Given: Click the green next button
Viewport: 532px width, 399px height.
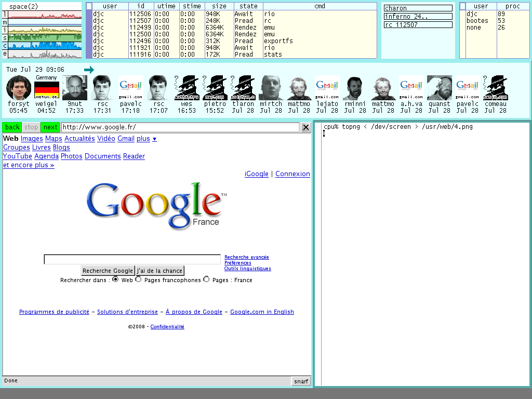Looking at the screenshot, I should pyautogui.click(x=50, y=127).
